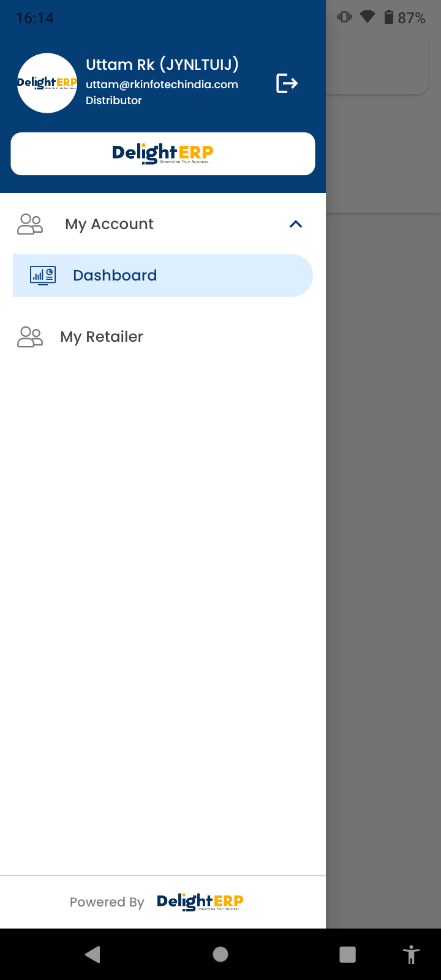This screenshot has height=980, width=441.
Task: Tap the Android back navigation button
Action: click(92, 954)
